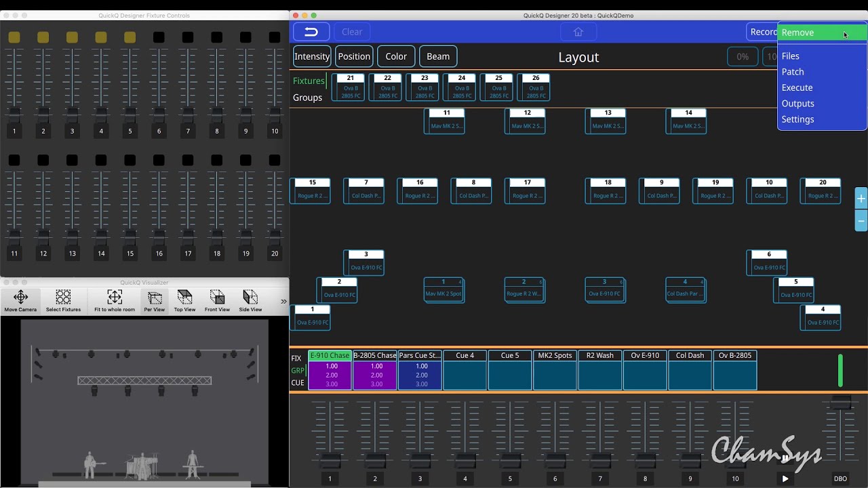This screenshot has height=488, width=868.
Task: Click button 7 under the playback faders
Action: coord(599,479)
